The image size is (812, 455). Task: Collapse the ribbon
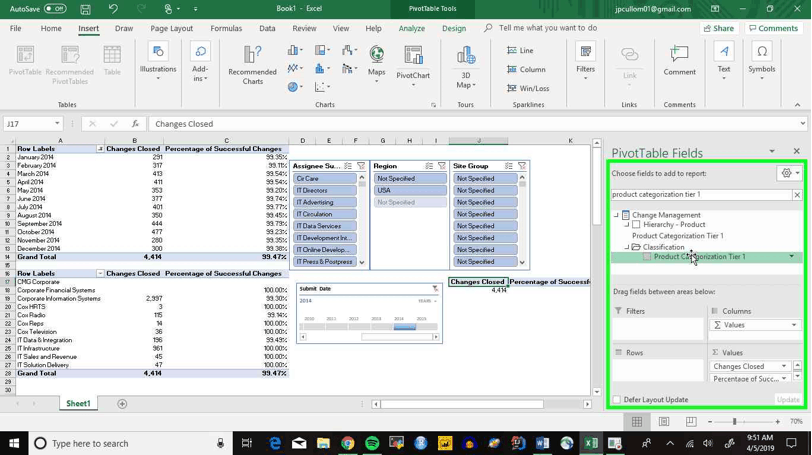pyautogui.click(x=798, y=105)
